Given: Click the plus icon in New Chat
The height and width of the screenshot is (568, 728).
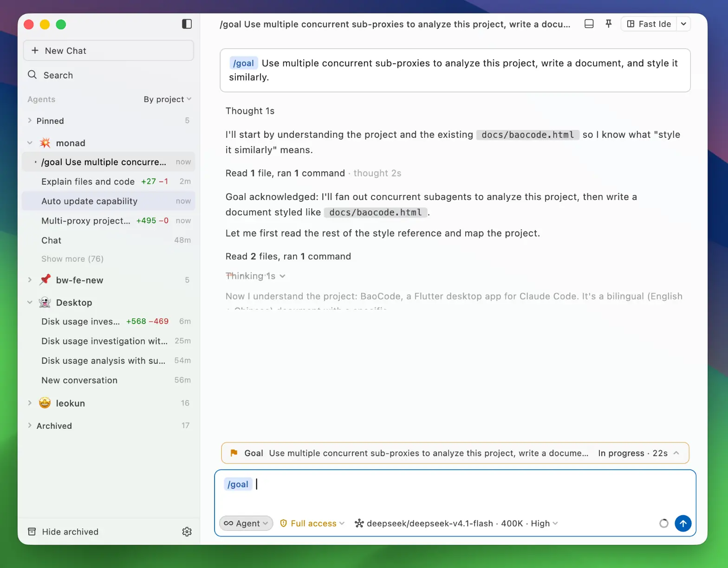Looking at the screenshot, I should [x=35, y=50].
